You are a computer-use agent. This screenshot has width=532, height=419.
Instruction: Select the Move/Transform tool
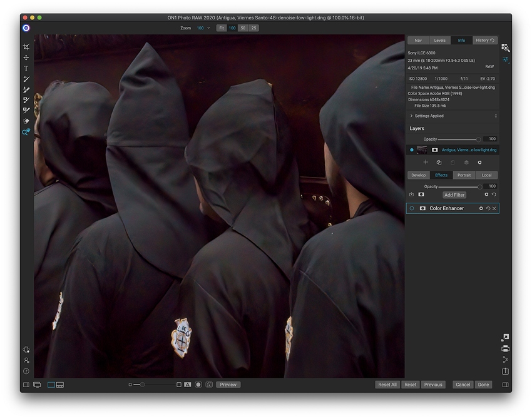click(26, 58)
